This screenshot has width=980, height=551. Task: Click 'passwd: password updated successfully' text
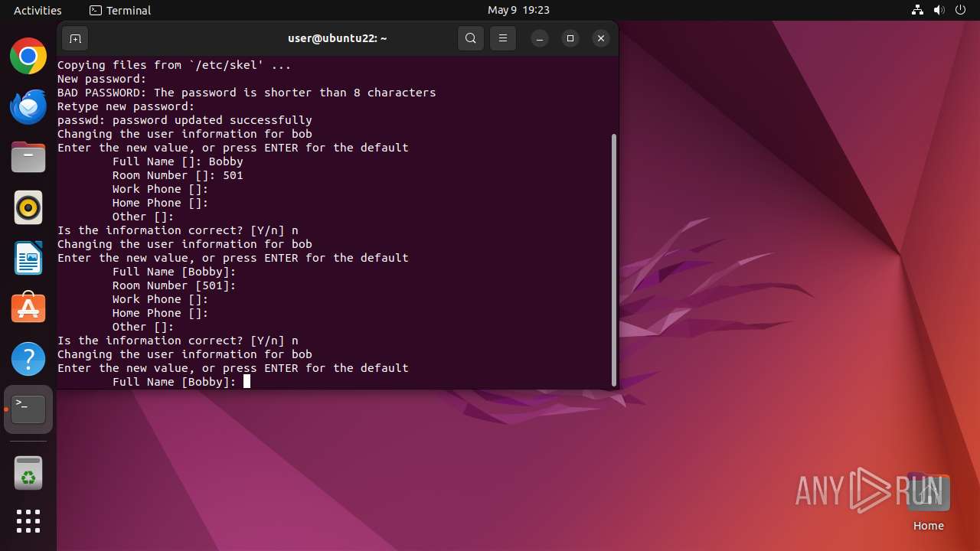point(185,120)
